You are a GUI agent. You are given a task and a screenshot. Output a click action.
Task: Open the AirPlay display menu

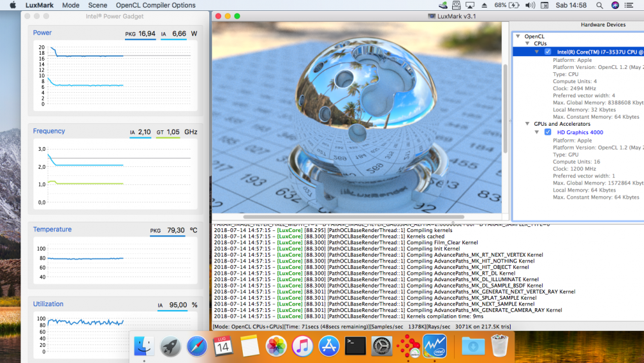coord(470,5)
